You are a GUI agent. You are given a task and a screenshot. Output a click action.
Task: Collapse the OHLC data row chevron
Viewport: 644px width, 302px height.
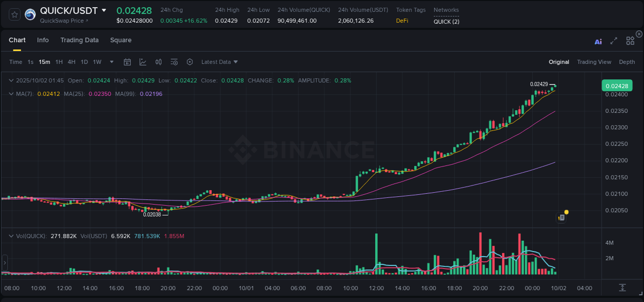(11, 80)
